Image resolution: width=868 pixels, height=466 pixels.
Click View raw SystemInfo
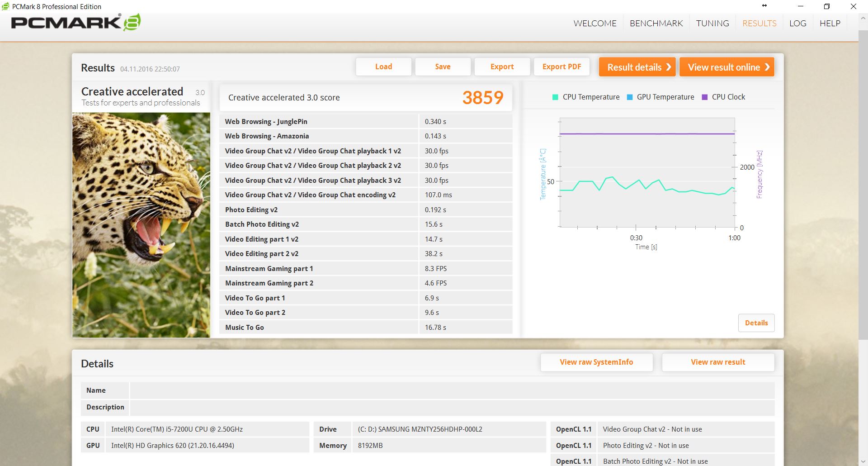point(596,362)
